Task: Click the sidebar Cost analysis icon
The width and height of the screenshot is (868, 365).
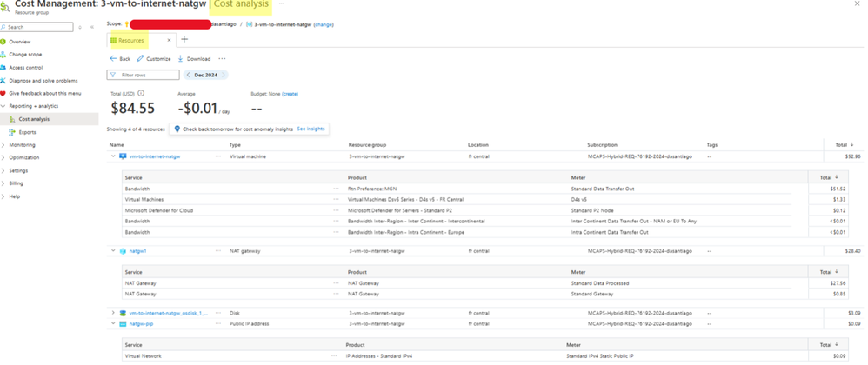Action: [12, 119]
